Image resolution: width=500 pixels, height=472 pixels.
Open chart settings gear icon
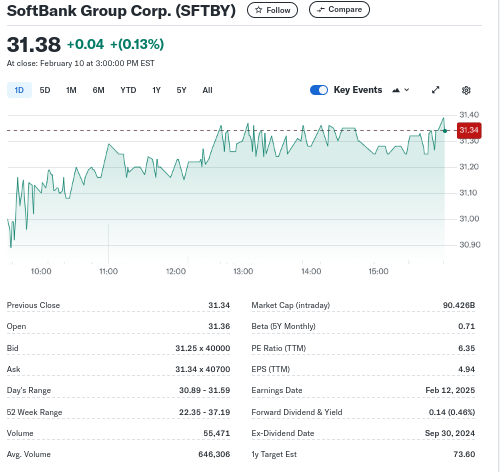pos(466,90)
